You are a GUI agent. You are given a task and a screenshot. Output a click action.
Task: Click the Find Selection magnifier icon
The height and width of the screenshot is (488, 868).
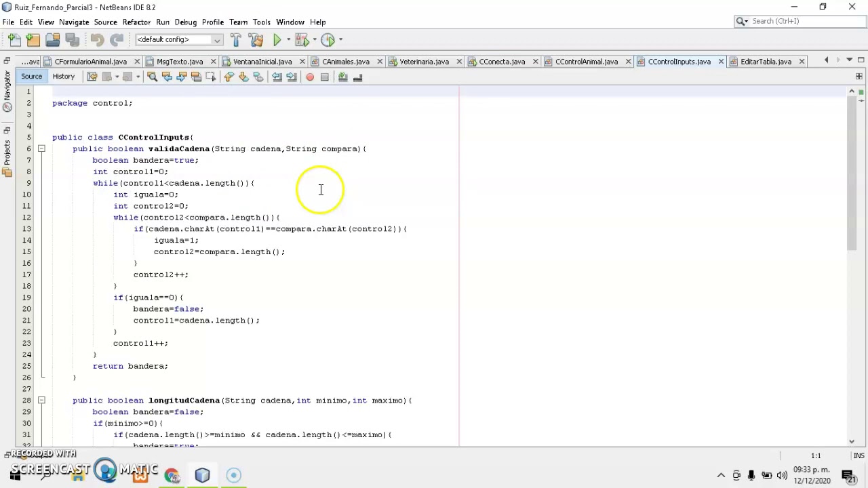pos(152,77)
